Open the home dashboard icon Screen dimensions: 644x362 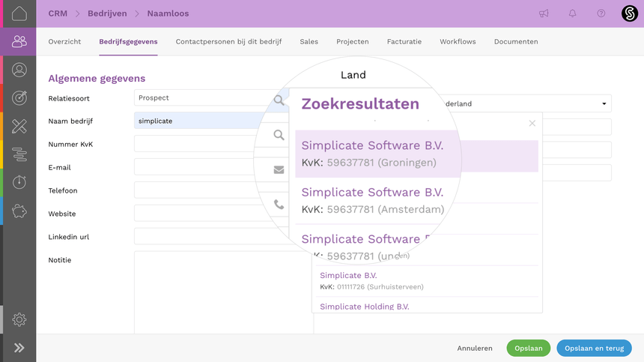point(19,13)
